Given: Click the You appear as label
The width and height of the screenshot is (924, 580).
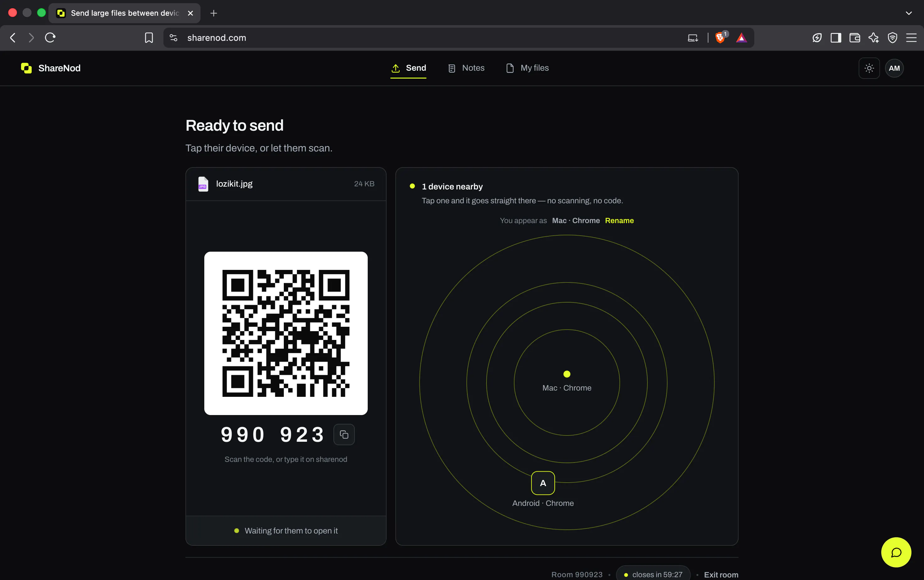Looking at the screenshot, I should tap(523, 221).
